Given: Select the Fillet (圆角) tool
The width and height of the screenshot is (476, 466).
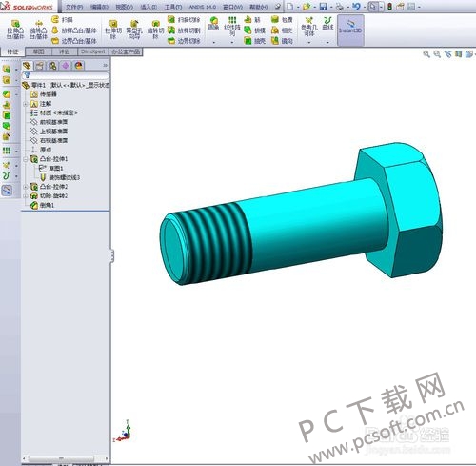Looking at the screenshot, I should [x=213, y=24].
